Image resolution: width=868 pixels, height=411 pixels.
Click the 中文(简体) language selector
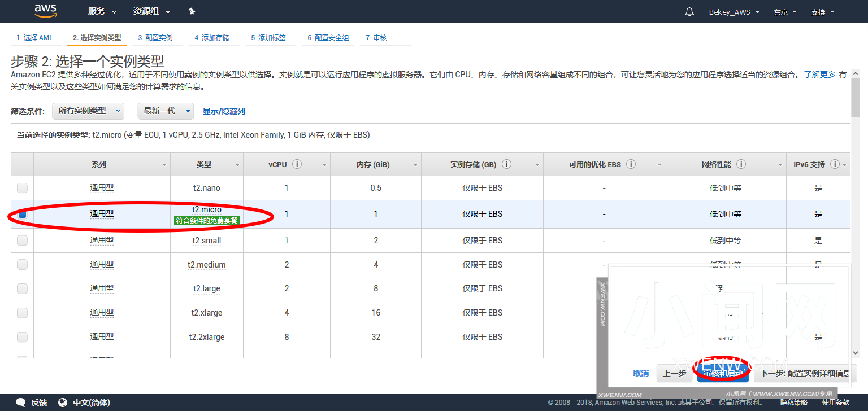point(92,403)
